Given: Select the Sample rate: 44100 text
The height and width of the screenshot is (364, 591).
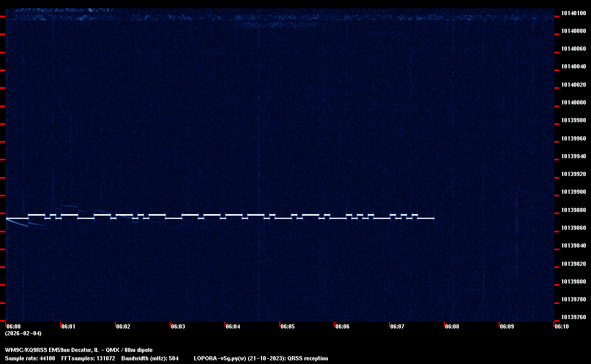Looking at the screenshot, I should (x=31, y=358).
